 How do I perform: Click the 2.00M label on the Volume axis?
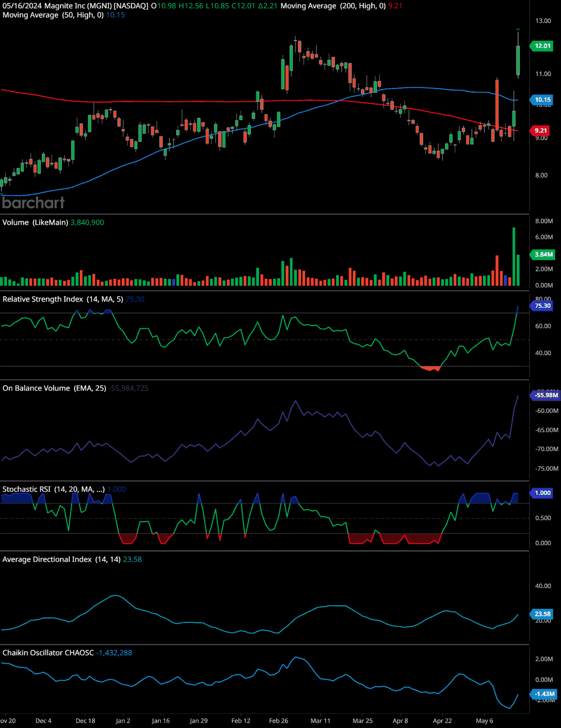pos(544,269)
